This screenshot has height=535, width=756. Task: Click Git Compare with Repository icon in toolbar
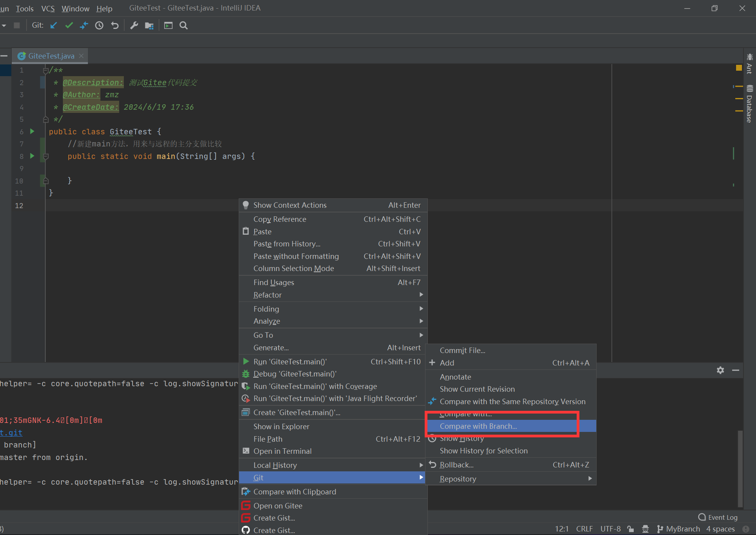[84, 25]
